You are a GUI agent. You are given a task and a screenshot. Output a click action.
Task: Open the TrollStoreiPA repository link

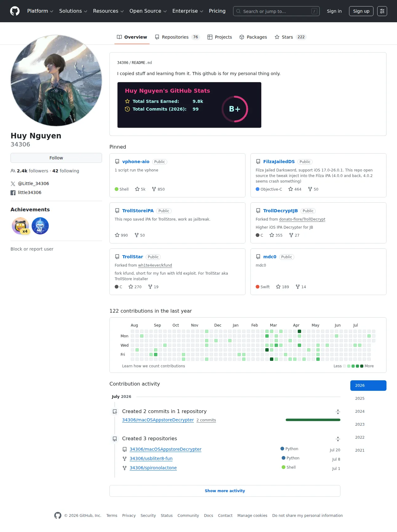(138, 211)
